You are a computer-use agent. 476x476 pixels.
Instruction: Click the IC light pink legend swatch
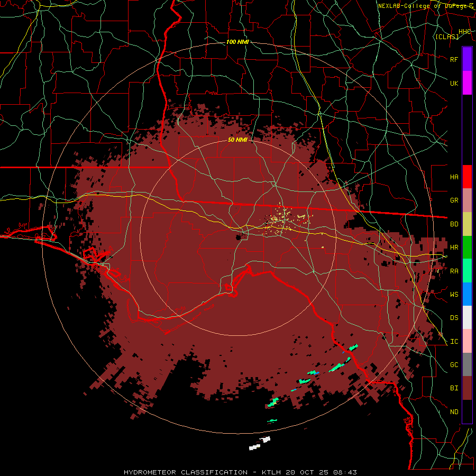click(x=467, y=341)
